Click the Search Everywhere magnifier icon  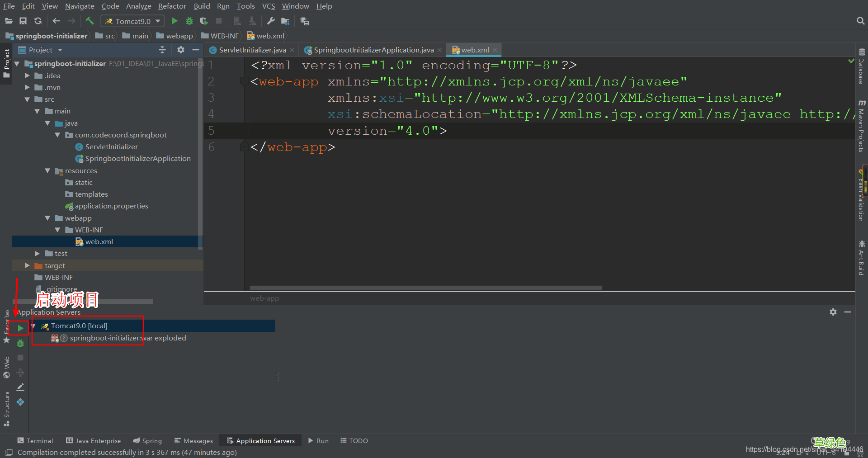coord(860,21)
